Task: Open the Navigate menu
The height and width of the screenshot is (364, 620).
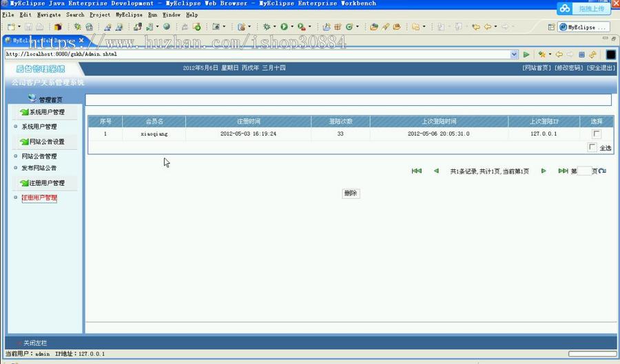Action: (49, 14)
